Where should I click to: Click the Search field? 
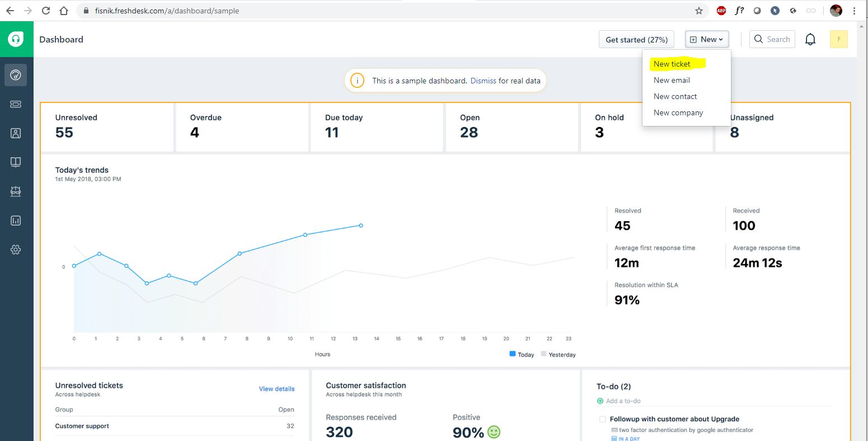(x=772, y=39)
